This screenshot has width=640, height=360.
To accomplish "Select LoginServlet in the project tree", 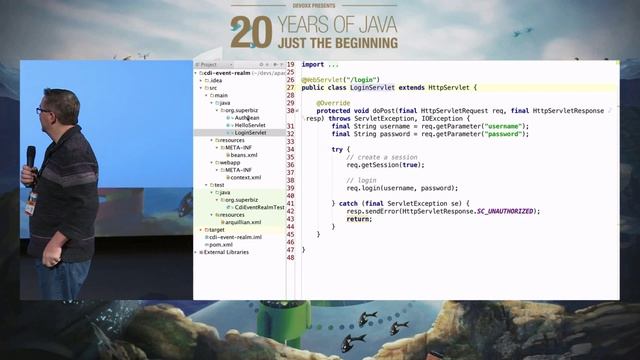I will (250, 133).
